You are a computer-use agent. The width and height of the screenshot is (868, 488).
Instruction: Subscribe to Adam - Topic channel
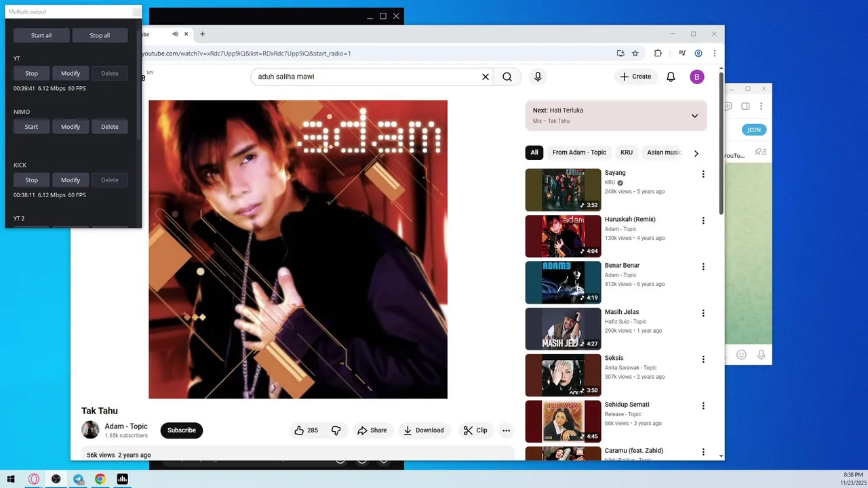tap(182, 430)
